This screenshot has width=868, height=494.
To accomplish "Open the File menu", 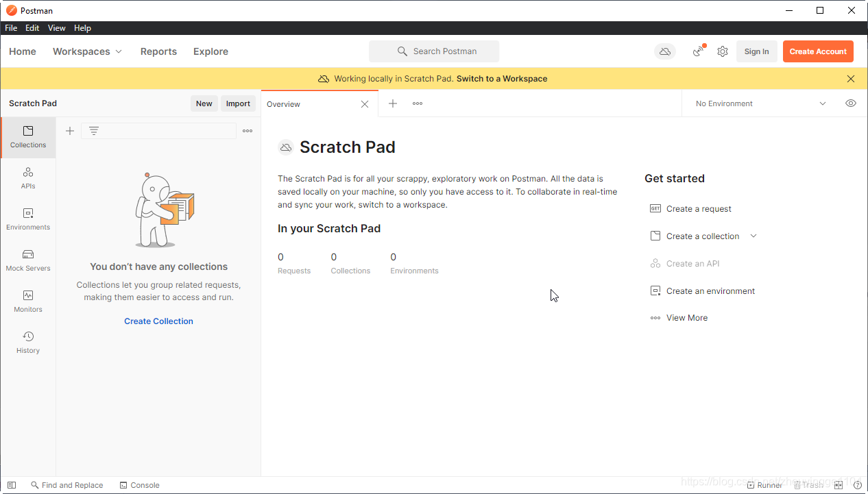I will coord(10,27).
